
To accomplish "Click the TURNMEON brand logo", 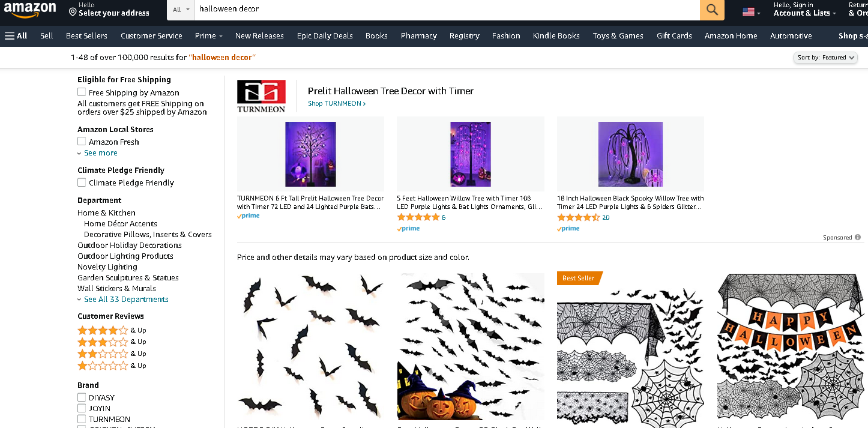I will click(x=261, y=96).
